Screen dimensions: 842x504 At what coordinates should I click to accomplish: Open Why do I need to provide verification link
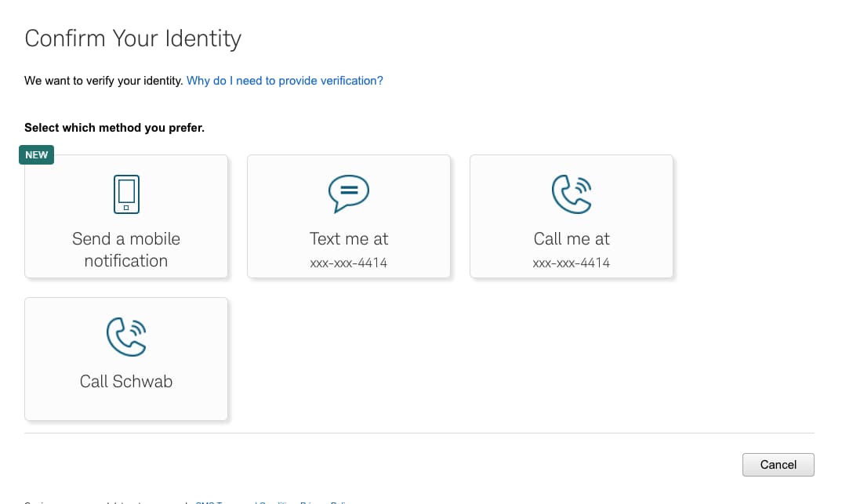coord(285,81)
